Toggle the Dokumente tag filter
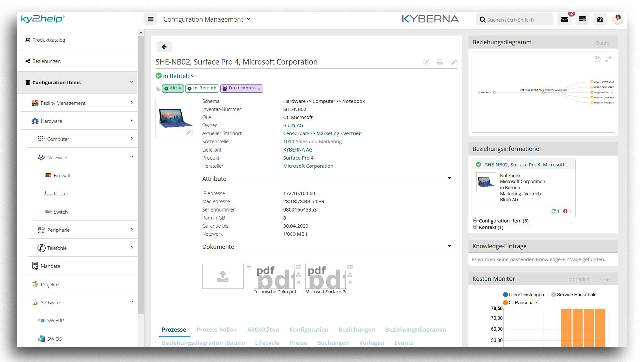The width and height of the screenshot is (644, 362). point(241,88)
